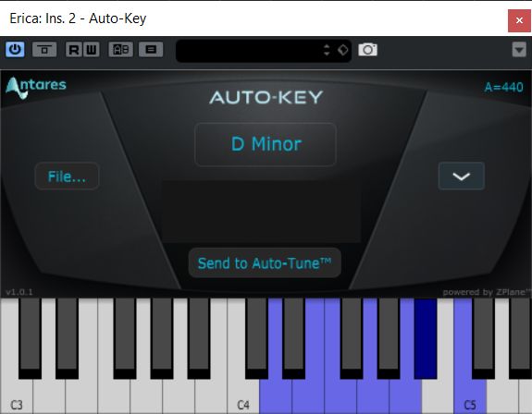Screen dimensions: 532x414
Task: Click the dark blue highlighted black key
Action: pos(425,339)
